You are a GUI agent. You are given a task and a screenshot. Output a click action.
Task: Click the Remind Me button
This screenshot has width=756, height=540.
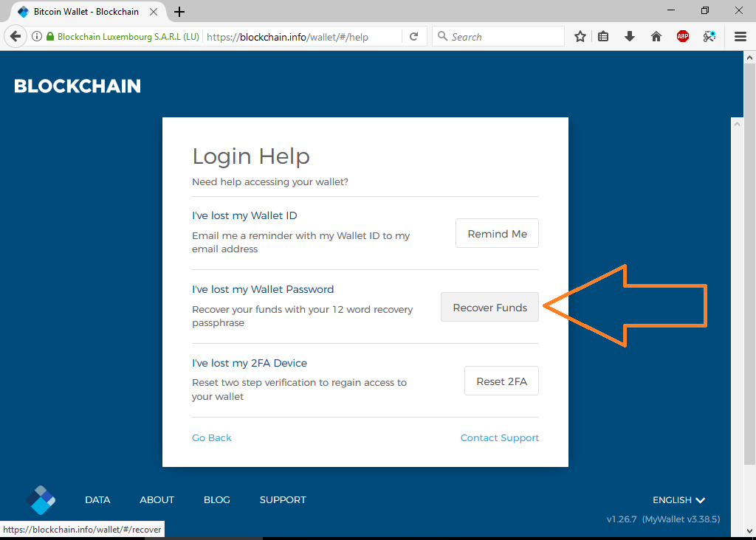497,234
